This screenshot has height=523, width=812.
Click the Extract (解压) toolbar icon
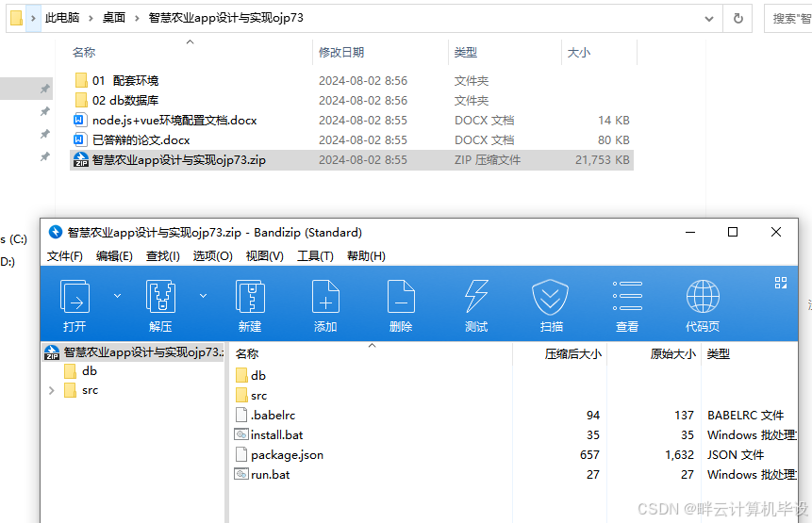pos(160,297)
